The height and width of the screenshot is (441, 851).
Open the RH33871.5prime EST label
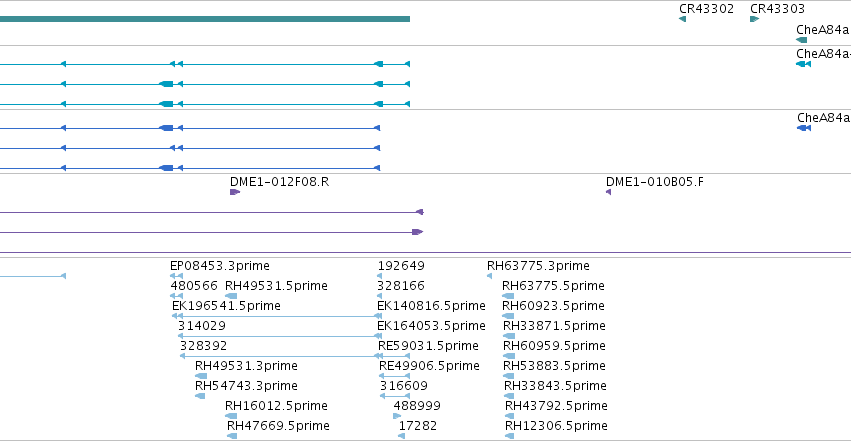[x=554, y=326]
